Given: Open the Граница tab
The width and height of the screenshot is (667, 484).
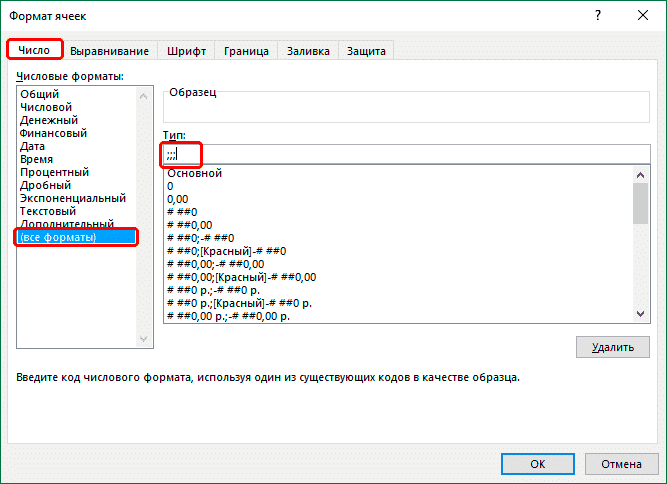Looking at the screenshot, I should [246, 51].
